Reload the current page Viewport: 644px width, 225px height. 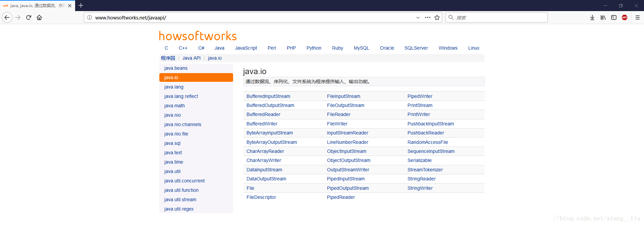[29, 17]
